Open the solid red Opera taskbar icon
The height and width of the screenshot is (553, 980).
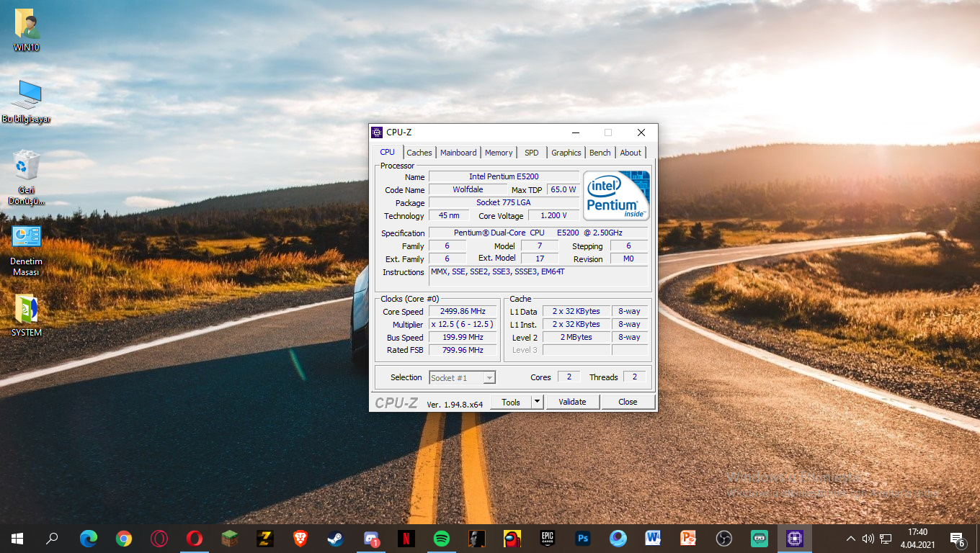[195, 539]
